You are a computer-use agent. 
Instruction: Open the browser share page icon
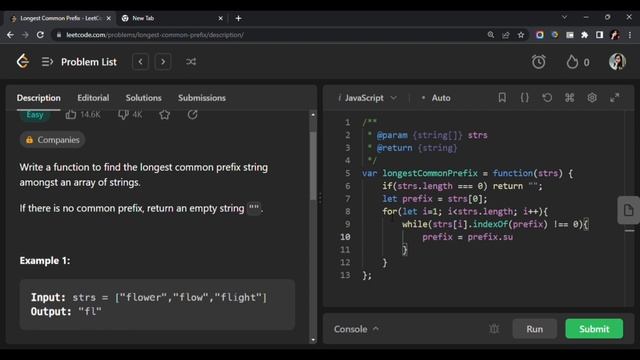pyautogui.click(x=506, y=35)
